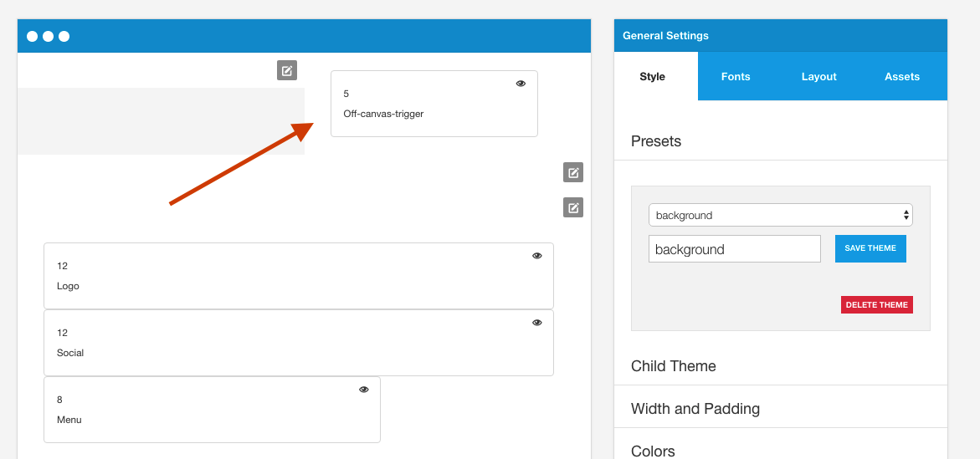Click the theme name input field
The height and width of the screenshot is (459, 980).
735,249
